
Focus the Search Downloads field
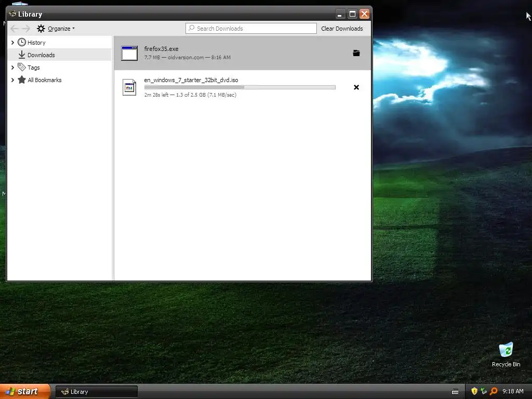[x=251, y=29]
